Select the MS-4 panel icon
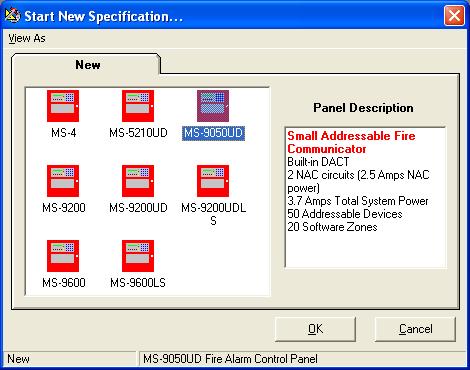The image size is (470, 370). (x=63, y=106)
